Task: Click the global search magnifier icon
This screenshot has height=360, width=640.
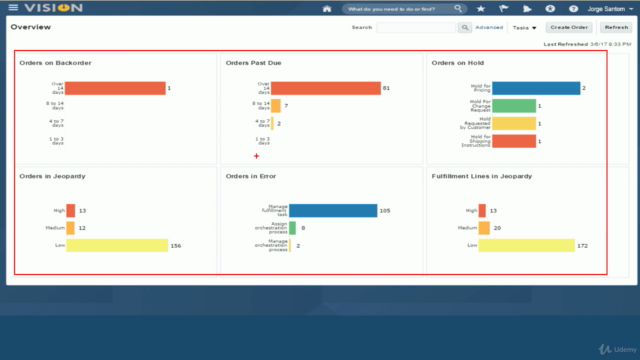Action: [x=458, y=9]
